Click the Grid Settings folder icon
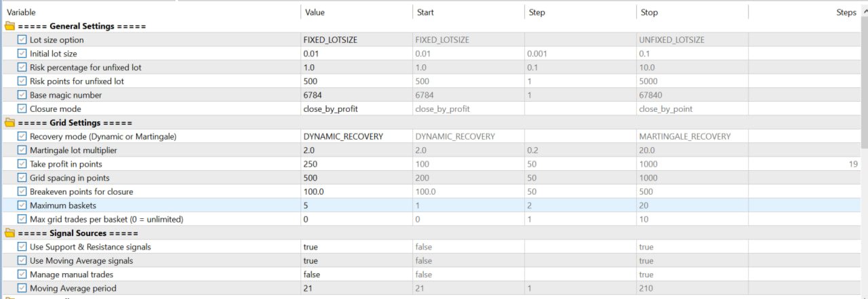This screenshot has width=868, height=299. 9,123
